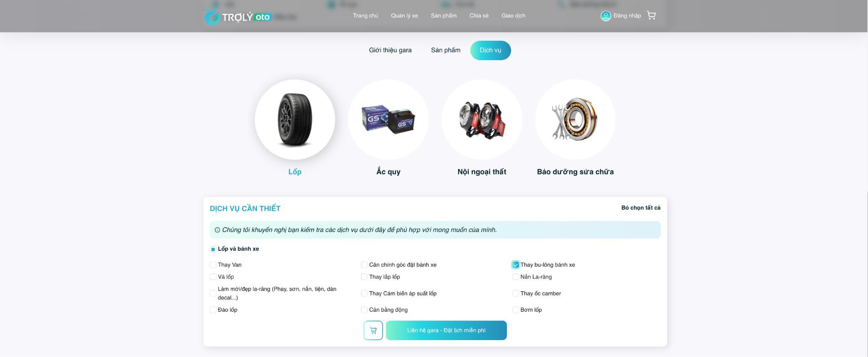Click Liên hệ gara - Đặt lịch miễn phí

point(446,330)
